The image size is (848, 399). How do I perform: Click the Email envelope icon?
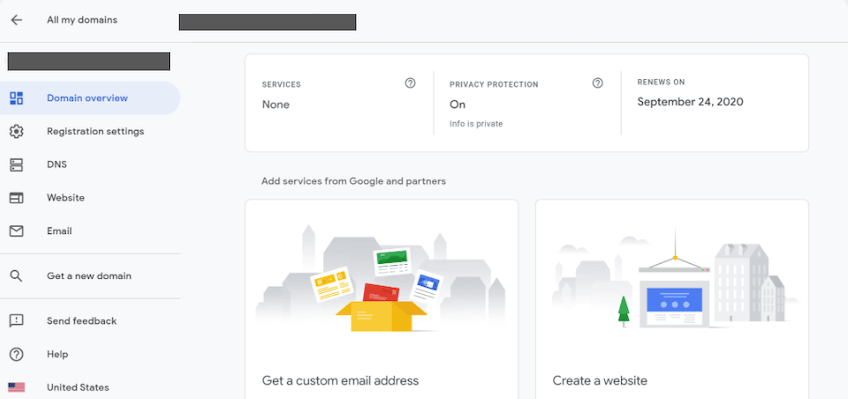pos(17,231)
